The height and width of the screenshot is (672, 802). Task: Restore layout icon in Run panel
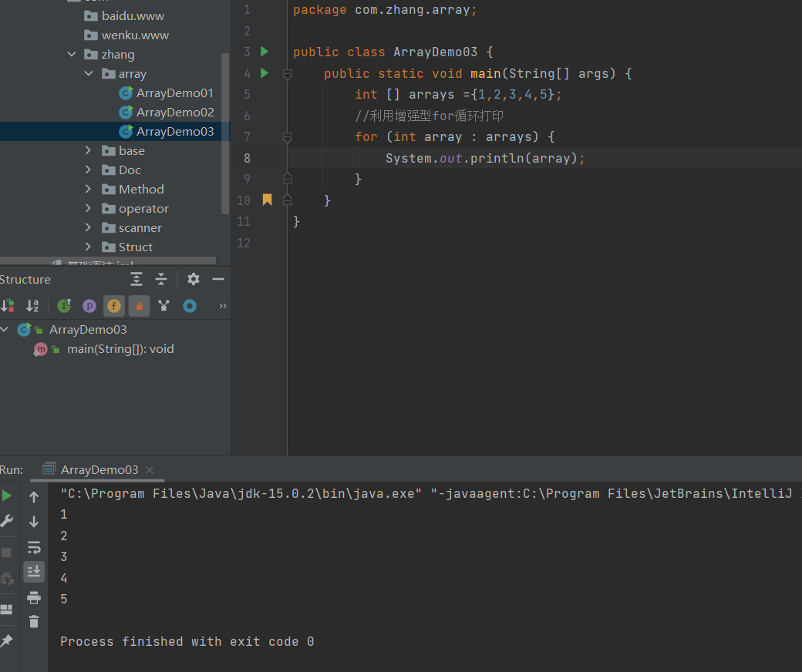click(6, 609)
